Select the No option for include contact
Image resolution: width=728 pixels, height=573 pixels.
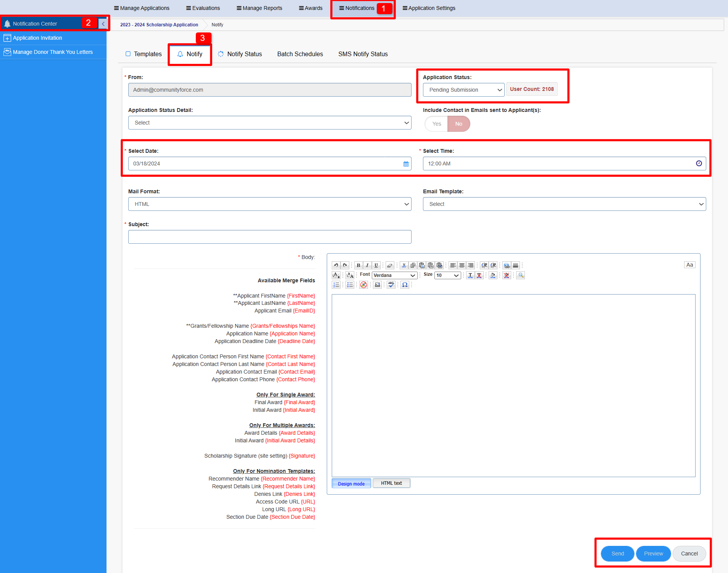pos(458,124)
